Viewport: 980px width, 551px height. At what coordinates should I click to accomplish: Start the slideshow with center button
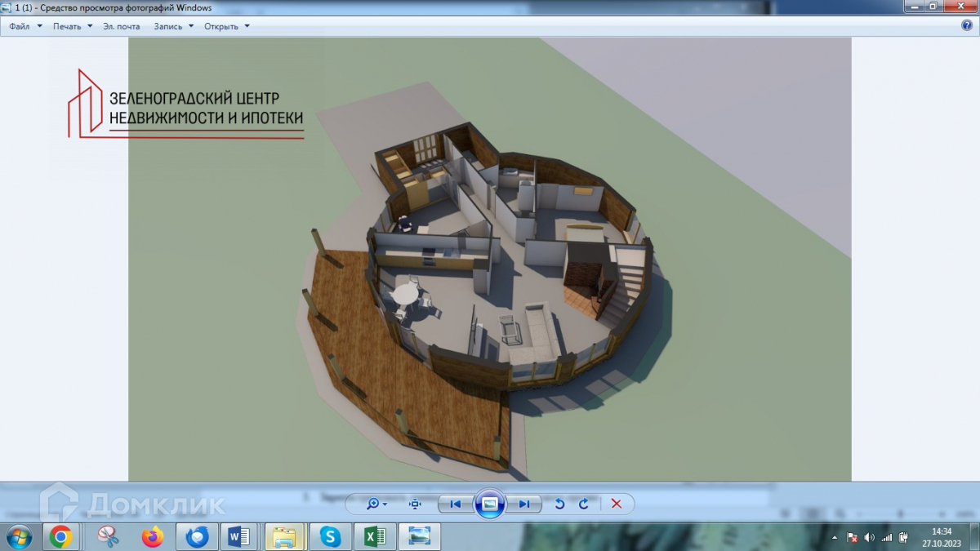click(x=489, y=504)
